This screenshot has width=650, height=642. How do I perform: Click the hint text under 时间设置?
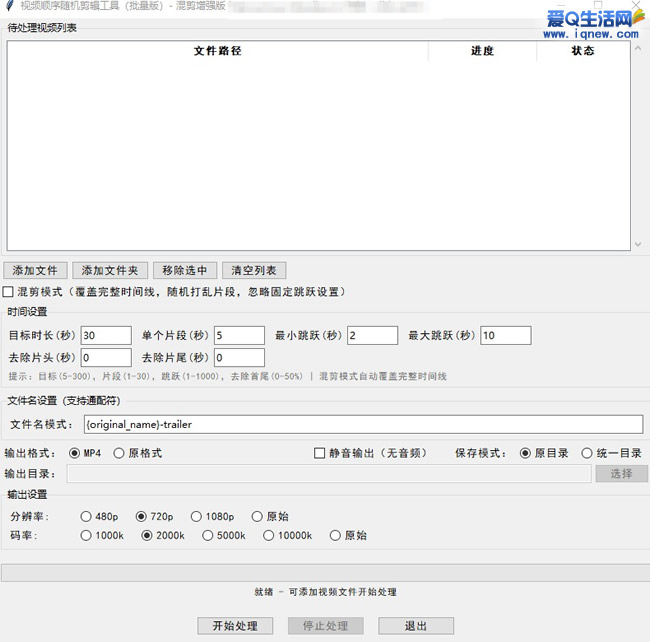[x=228, y=376]
